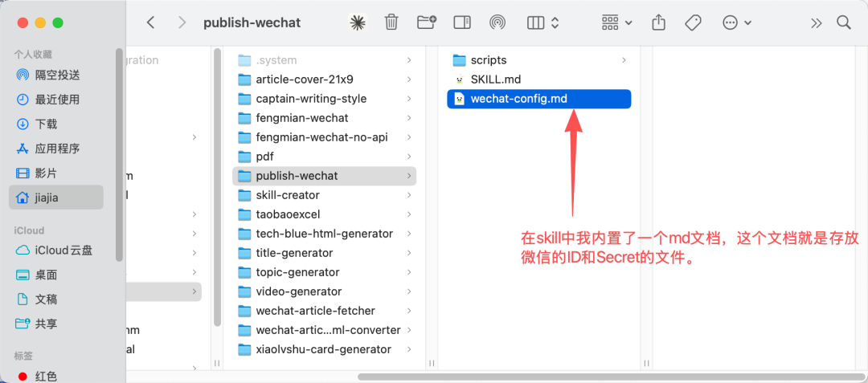Screen dimensions: 868x383
Task: Select the taobaoexcel folder
Action: tap(324, 214)
